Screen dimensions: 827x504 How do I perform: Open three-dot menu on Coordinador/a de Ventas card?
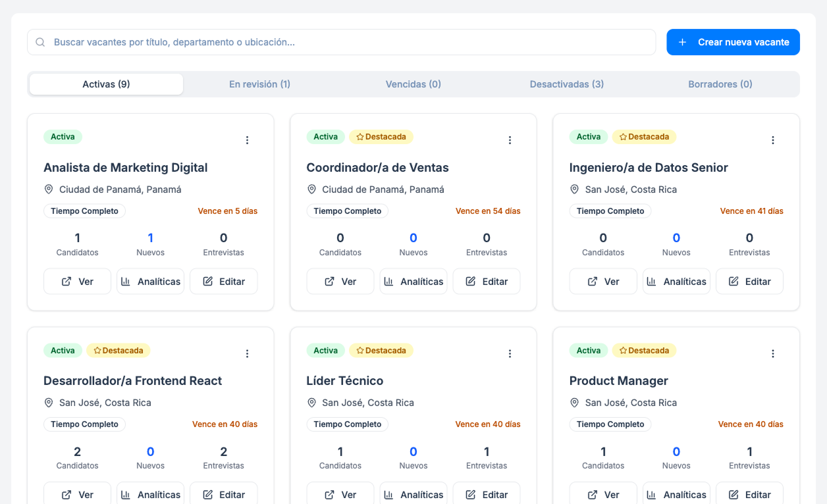(510, 140)
